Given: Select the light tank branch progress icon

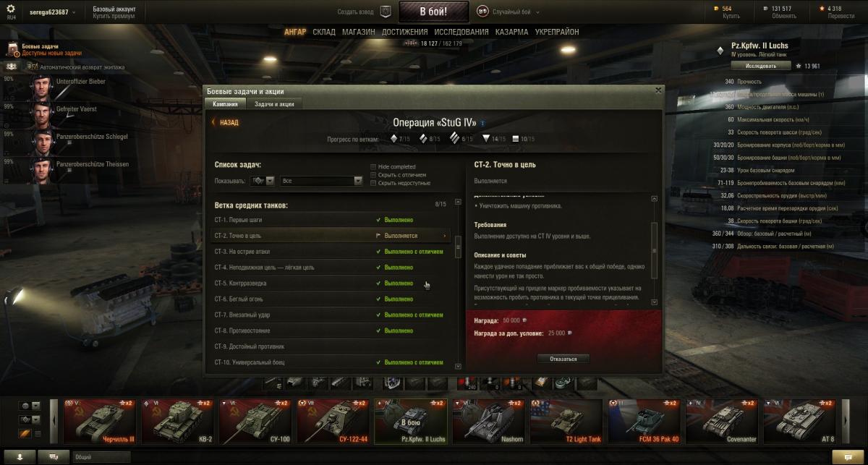Looking at the screenshot, I should pyautogui.click(x=394, y=138).
